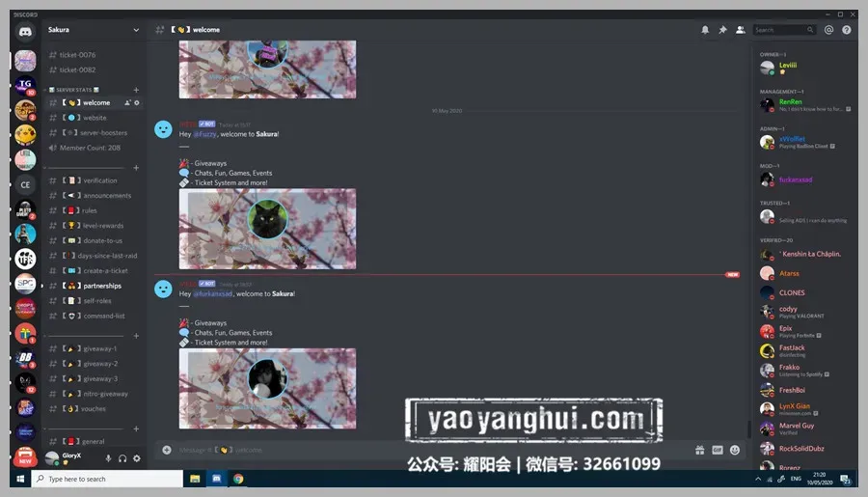Open notification settings bell icon

pos(705,30)
